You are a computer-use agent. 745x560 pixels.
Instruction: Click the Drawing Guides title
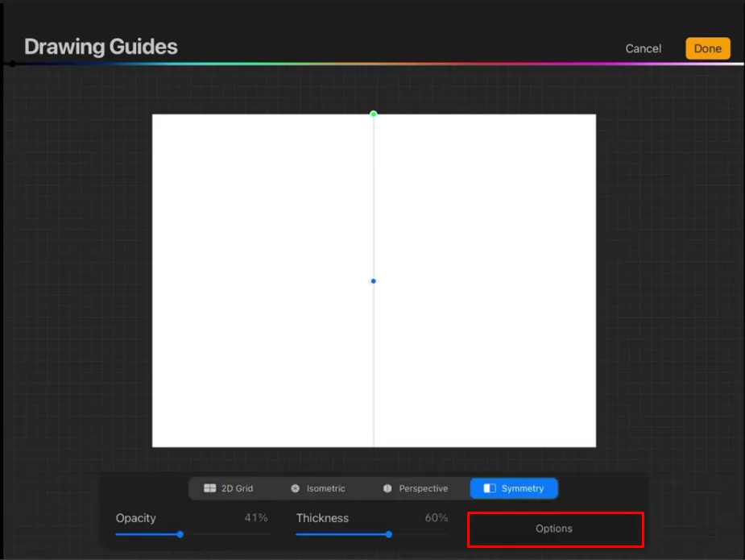(101, 47)
